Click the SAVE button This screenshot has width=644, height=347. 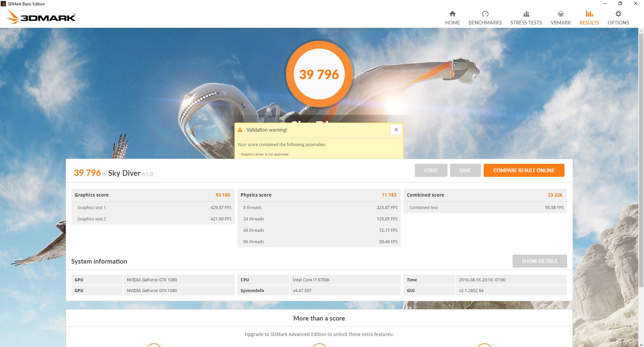pyautogui.click(x=465, y=170)
